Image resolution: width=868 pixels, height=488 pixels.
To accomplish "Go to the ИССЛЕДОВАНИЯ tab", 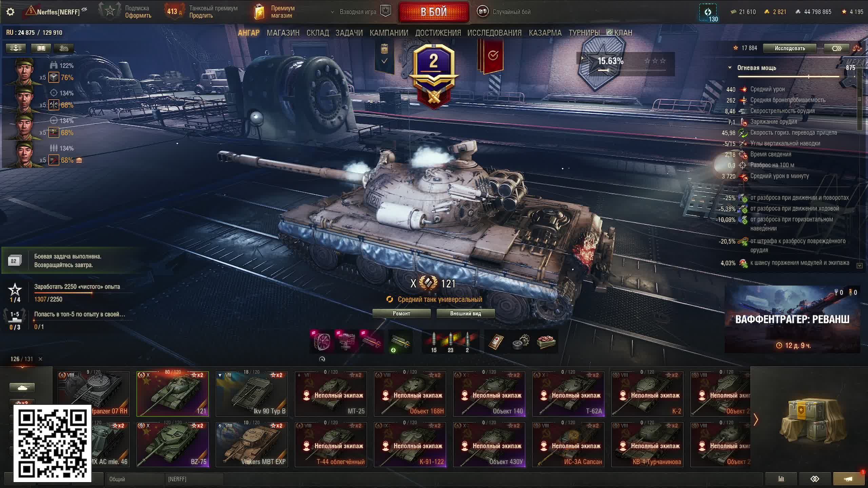I will point(494,33).
